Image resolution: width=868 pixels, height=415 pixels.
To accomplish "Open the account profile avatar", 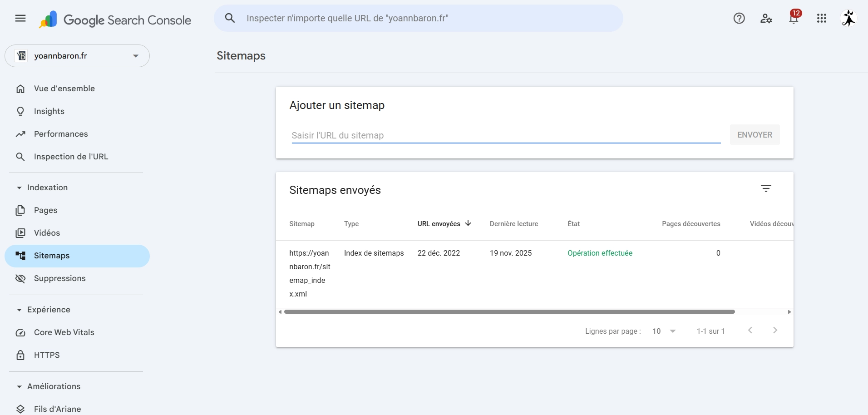I will click(849, 18).
